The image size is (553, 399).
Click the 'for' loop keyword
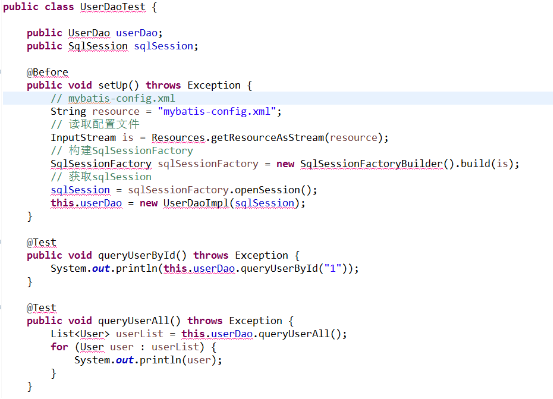tap(59, 347)
